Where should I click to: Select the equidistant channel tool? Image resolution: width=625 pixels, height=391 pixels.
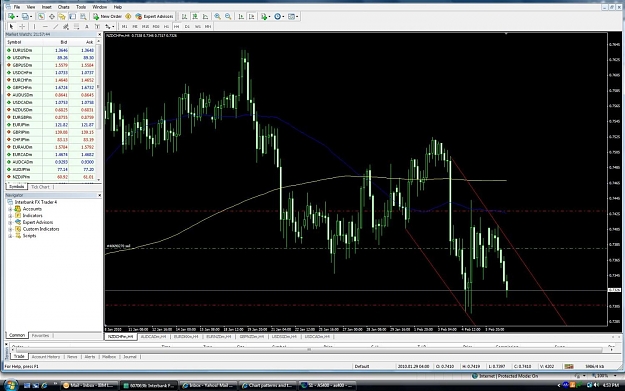pos(66,26)
